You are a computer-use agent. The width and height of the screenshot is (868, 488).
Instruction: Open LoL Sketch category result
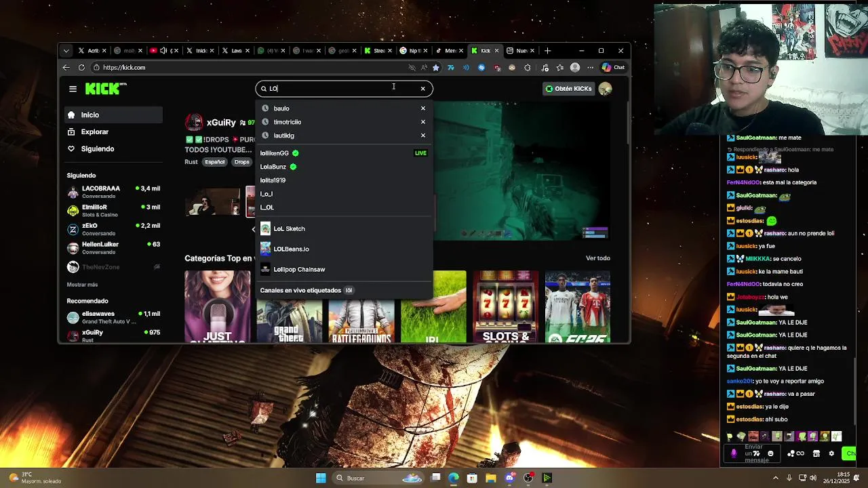pos(344,228)
